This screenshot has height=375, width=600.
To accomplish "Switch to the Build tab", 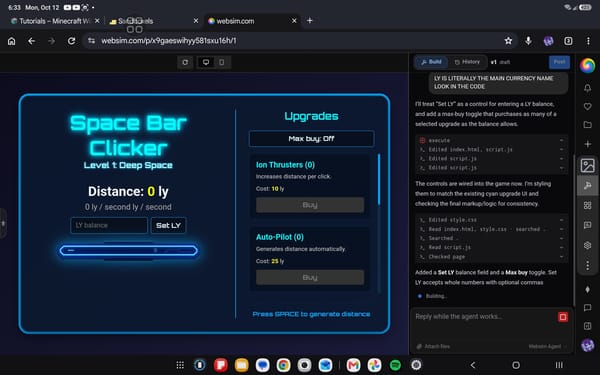I will 432,62.
